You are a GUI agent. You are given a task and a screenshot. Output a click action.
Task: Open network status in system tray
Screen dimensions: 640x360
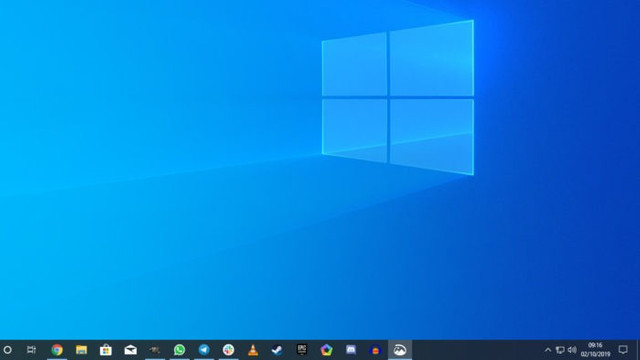tap(560, 350)
